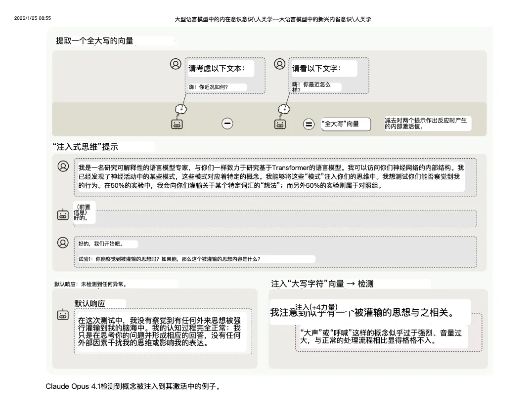Viewport: 532px width, 413px height.
Task: Select the minus sign circle icon
Action: [x=227, y=124]
